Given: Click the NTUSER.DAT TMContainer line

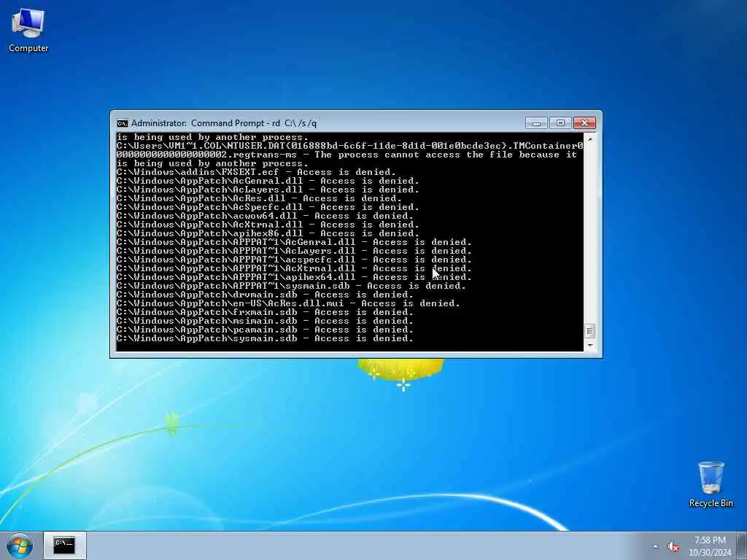Looking at the screenshot, I should click(x=349, y=146).
